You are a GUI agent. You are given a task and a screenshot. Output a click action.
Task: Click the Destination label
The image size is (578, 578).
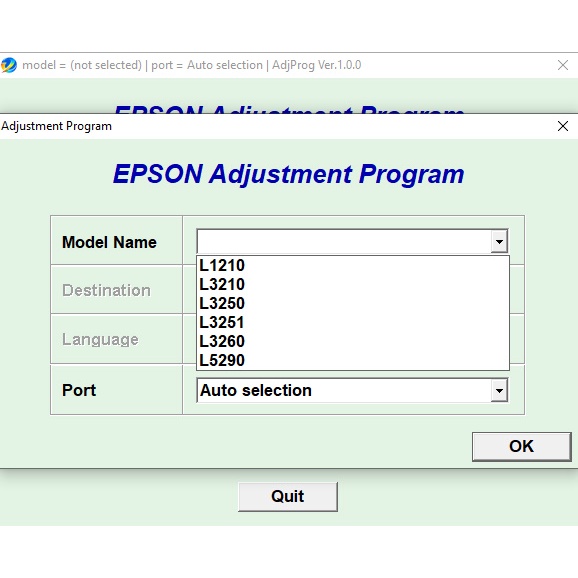106,290
